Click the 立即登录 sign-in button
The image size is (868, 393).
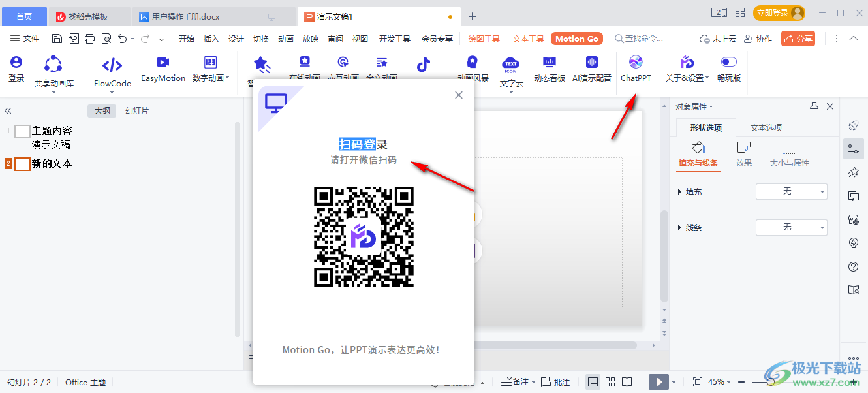pyautogui.click(x=779, y=13)
